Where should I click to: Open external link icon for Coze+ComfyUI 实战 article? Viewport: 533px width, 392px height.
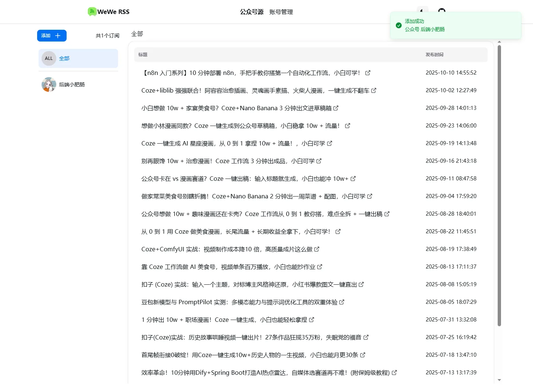coord(317,249)
